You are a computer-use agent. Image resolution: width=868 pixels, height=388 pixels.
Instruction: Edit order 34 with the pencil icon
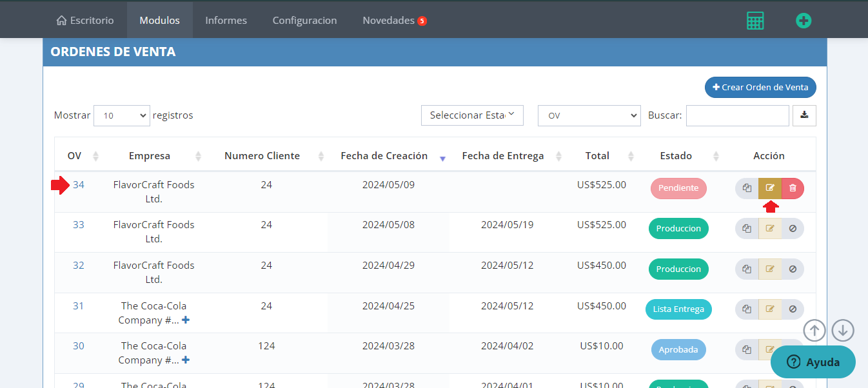click(770, 188)
